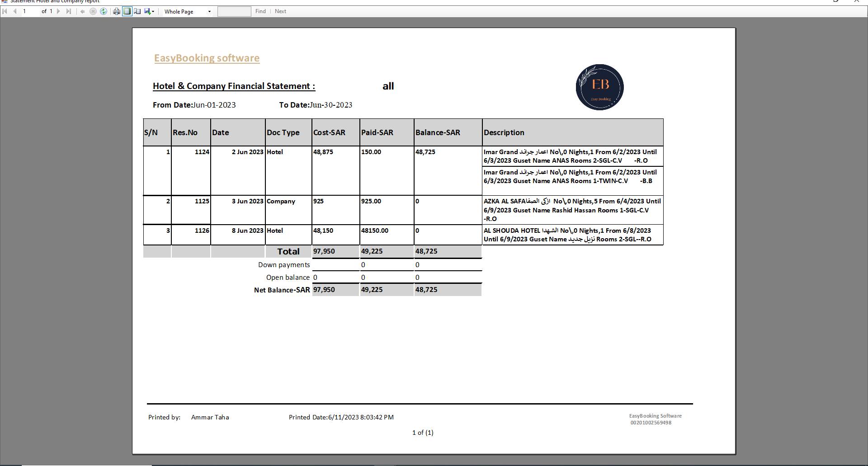Toggle print layout view

tap(127, 11)
